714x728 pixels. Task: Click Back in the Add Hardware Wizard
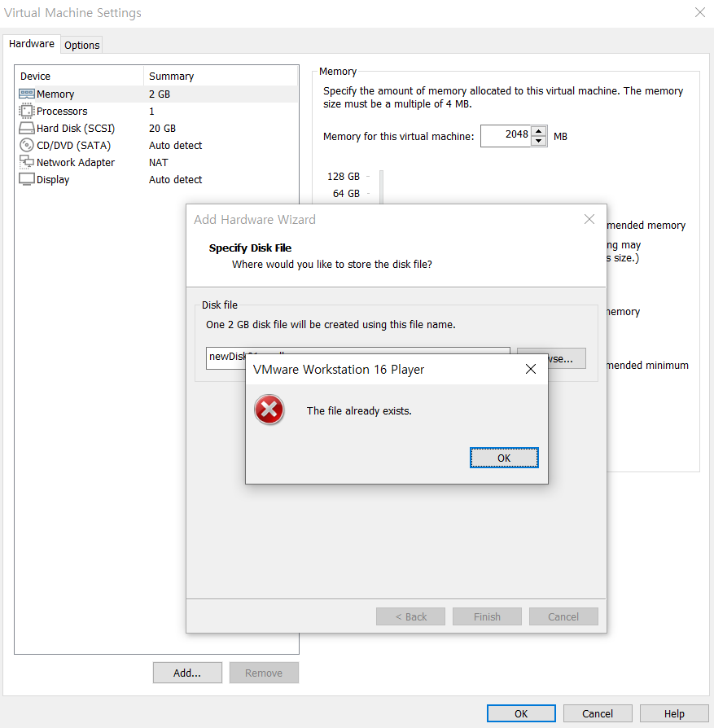click(x=410, y=616)
